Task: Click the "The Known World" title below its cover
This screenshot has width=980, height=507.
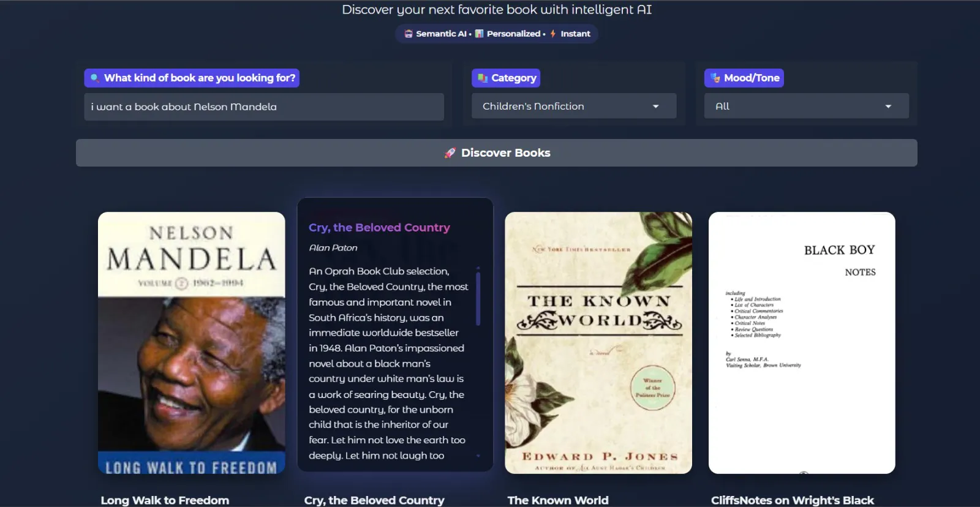Action: click(x=558, y=500)
